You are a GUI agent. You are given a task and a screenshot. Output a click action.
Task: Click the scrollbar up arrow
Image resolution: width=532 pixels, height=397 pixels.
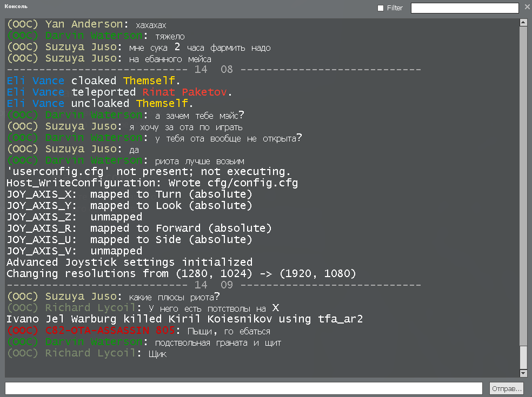coord(523,23)
